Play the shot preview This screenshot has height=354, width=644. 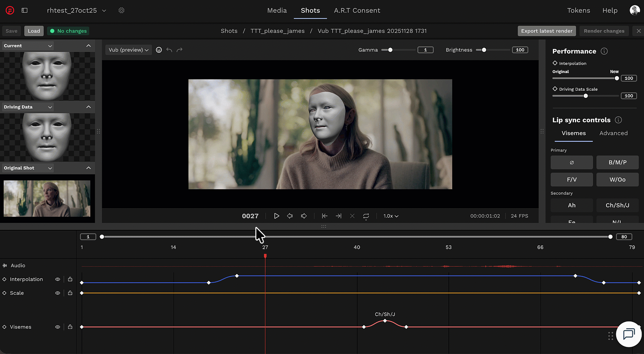pos(276,216)
